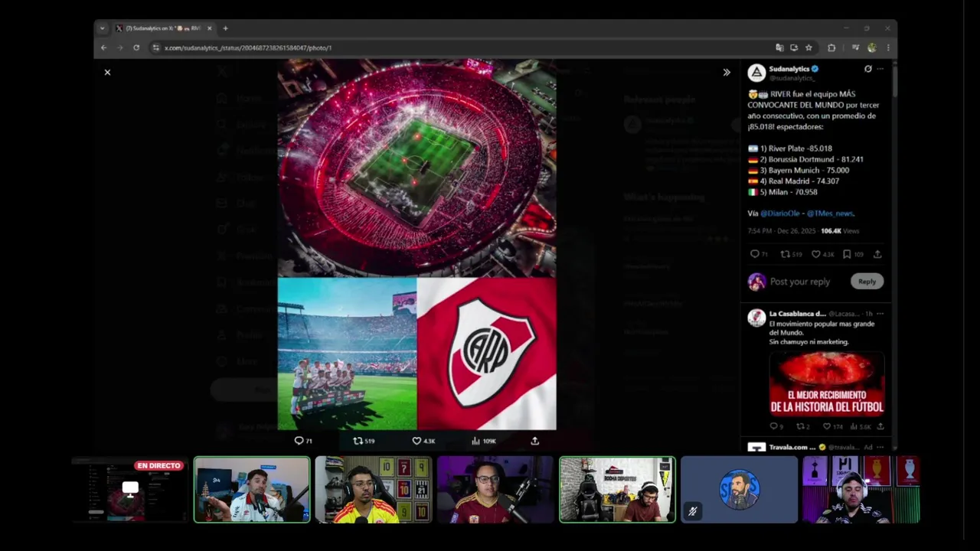Image resolution: width=980 pixels, height=551 pixels.
Task: Click the Reply button
Action: (x=867, y=282)
